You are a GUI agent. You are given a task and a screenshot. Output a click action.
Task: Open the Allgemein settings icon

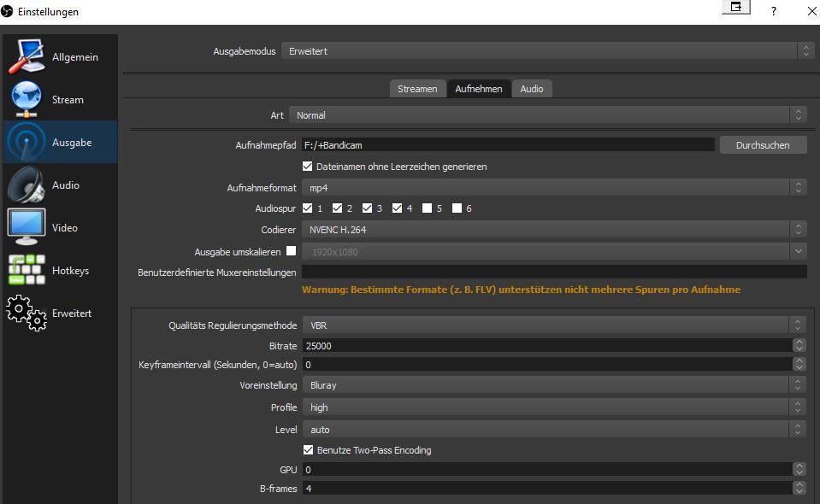coord(27,56)
